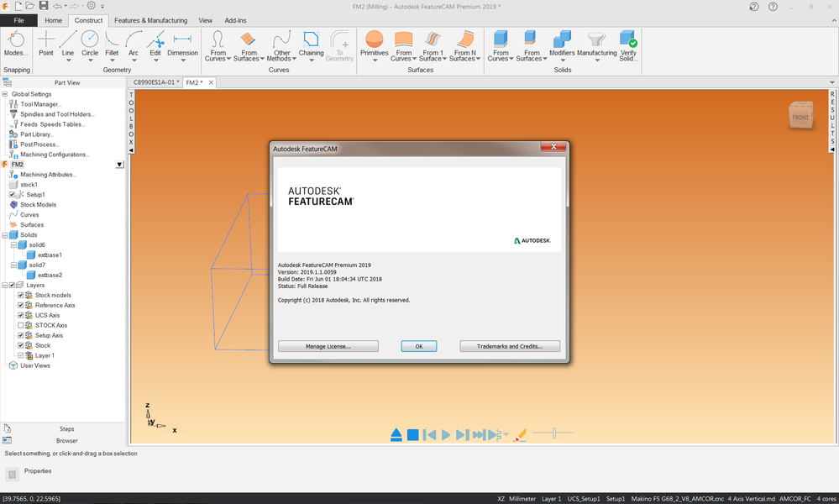Image resolution: width=839 pixels, height=504 pixels.
Task: Collapse the Solids tree node
Action: [x=5, y=235]
